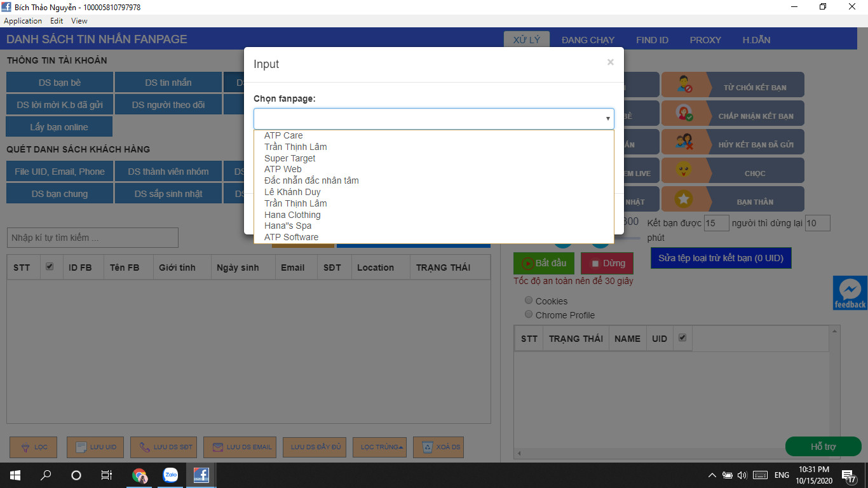Click the DS tin nhắn button
This screenshot has height=488, width=868.
click(168, 83)
